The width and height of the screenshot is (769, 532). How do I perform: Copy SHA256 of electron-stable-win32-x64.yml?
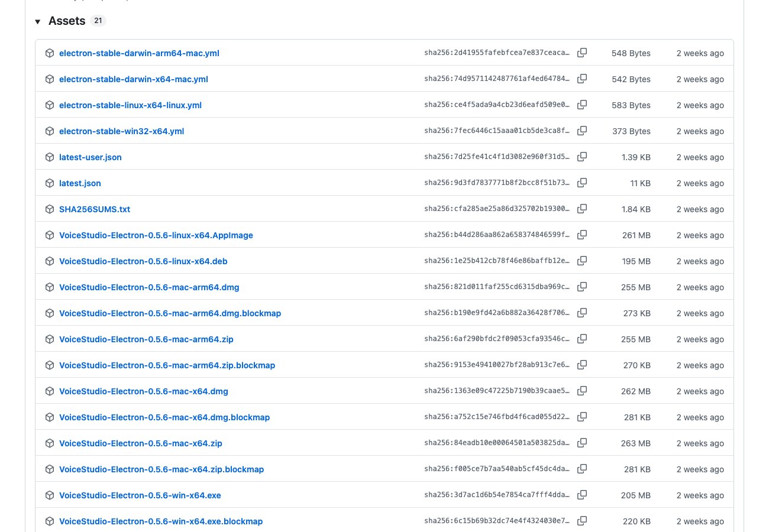pos(582,131)
